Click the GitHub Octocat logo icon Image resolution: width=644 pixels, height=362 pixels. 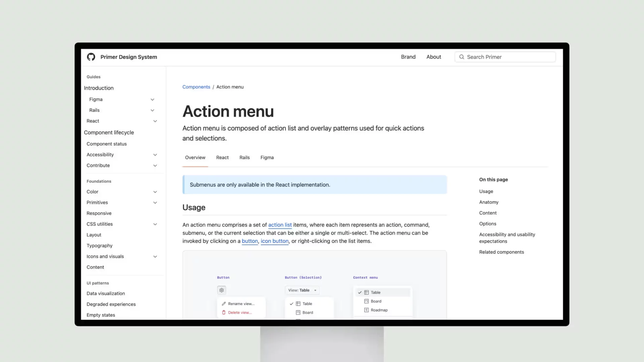pos(91,57)
